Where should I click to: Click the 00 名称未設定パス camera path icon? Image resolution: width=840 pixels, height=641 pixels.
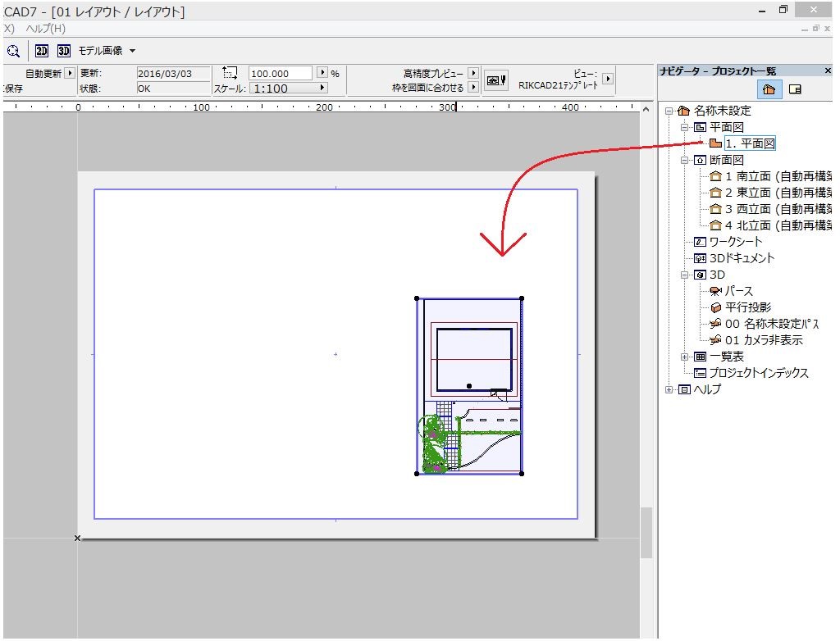[x=715, y=324]
